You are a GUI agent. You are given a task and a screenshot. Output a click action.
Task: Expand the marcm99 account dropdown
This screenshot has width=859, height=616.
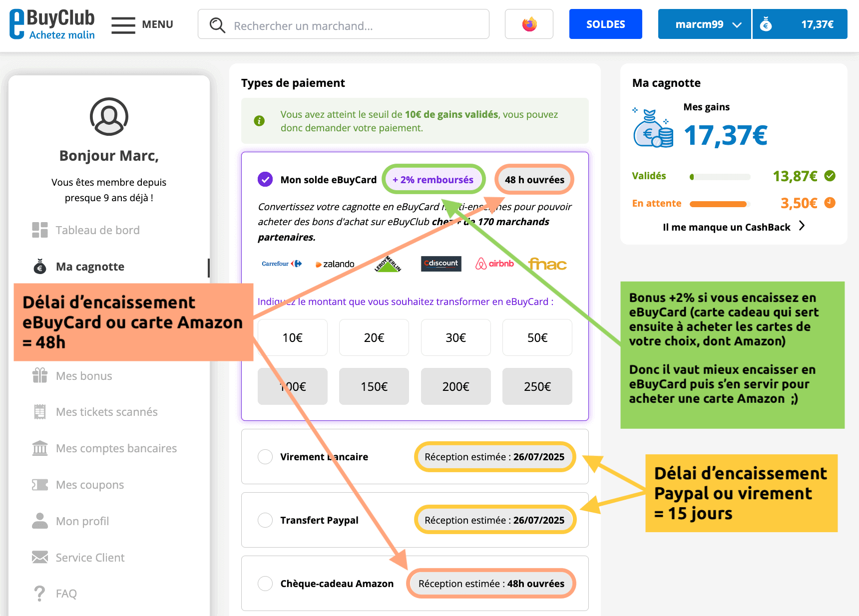click(704, 24)
